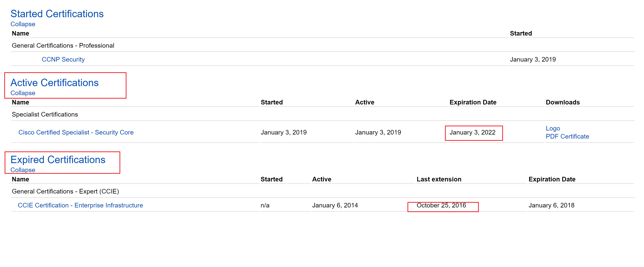The height and width of the screenshot is (267, 644).
Task: Select the January 6, 2018 expiration date
Action: (551, 205)
